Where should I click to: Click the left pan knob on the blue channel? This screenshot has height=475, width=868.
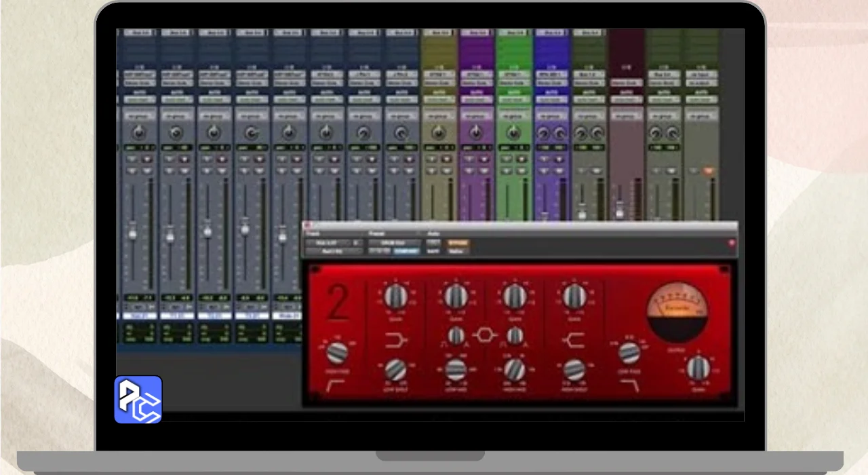coord(544,133)
